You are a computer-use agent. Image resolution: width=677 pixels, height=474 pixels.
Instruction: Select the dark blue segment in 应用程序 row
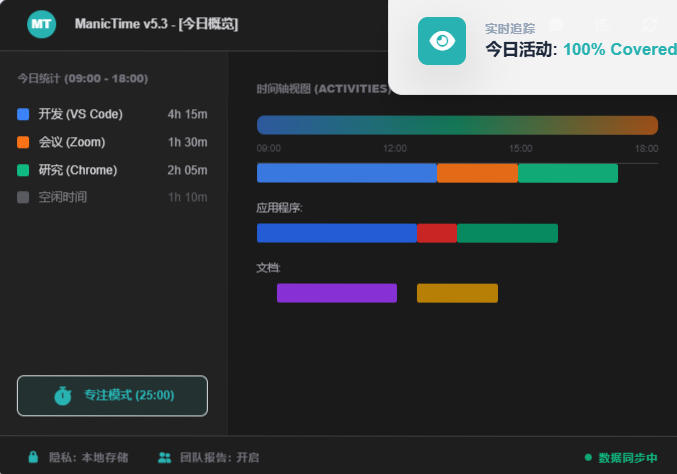point(337,233)
